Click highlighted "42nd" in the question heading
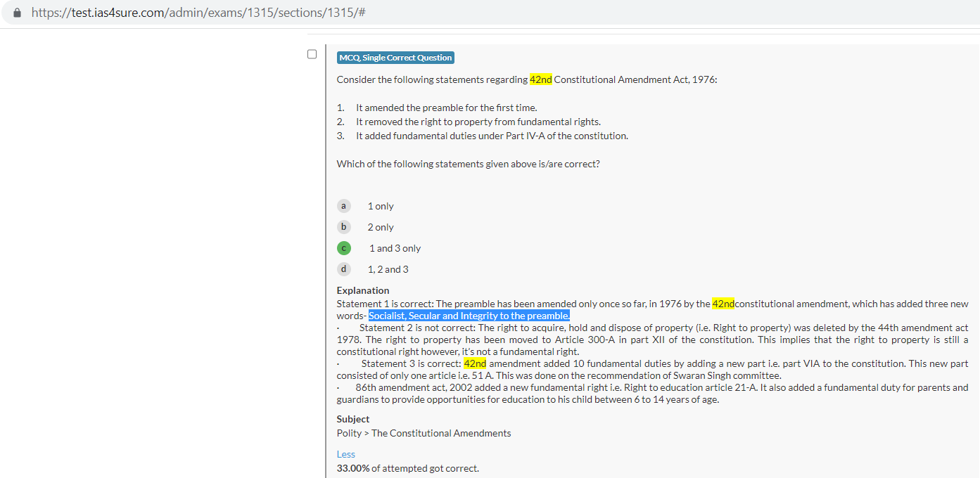This screenshot has height=478, width=980. [540, 79]
